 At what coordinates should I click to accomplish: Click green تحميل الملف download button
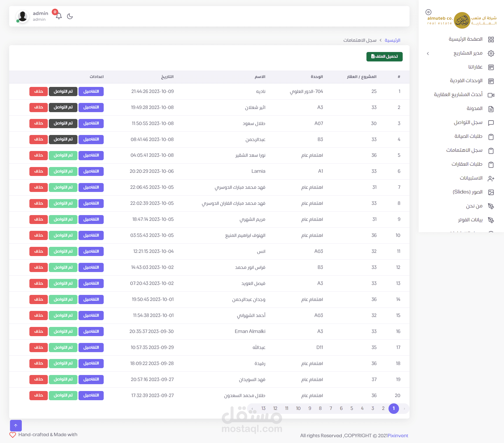[384, 56]
